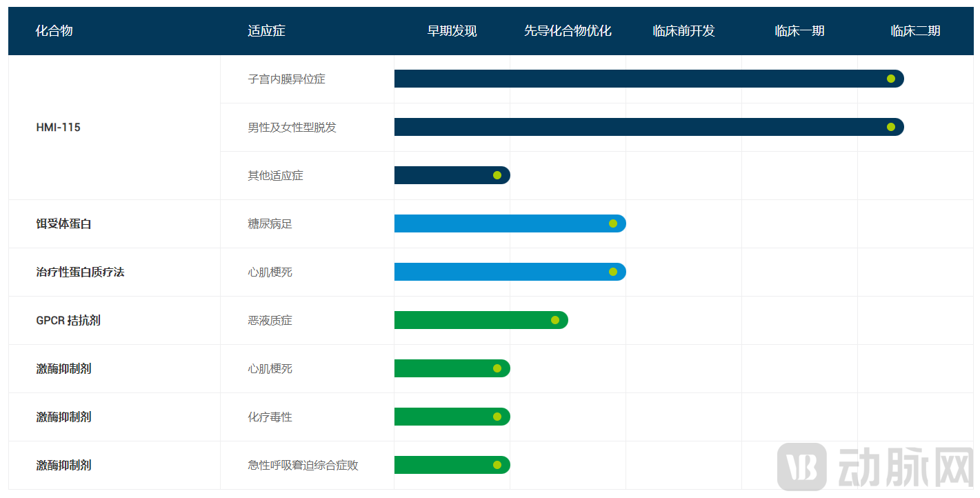Select the 治疗性蛋白质疗法 compound name
The image size is (980, 498).
click(x=80, y=272)
